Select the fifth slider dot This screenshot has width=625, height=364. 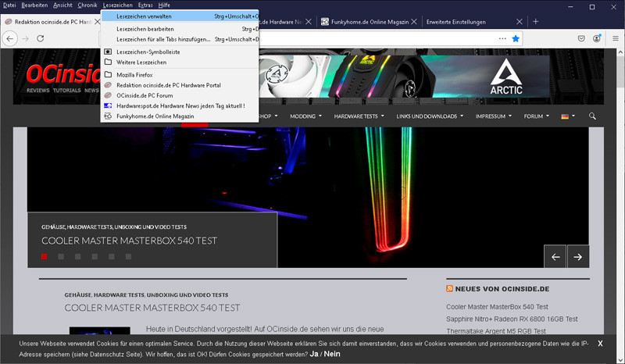click(112, 256)
